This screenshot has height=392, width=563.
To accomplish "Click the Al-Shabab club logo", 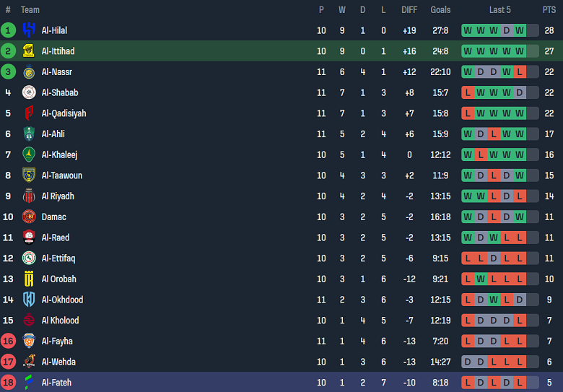I will click(29, 92).
